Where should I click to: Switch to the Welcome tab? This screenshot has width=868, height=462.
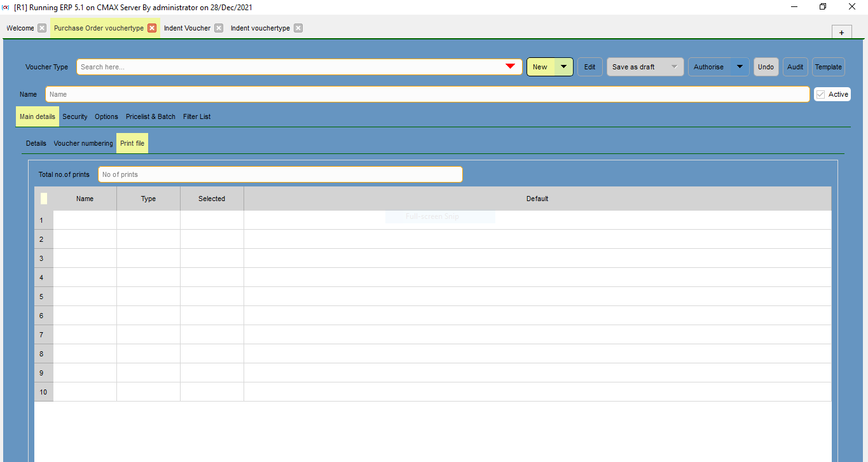click(20, 28)
